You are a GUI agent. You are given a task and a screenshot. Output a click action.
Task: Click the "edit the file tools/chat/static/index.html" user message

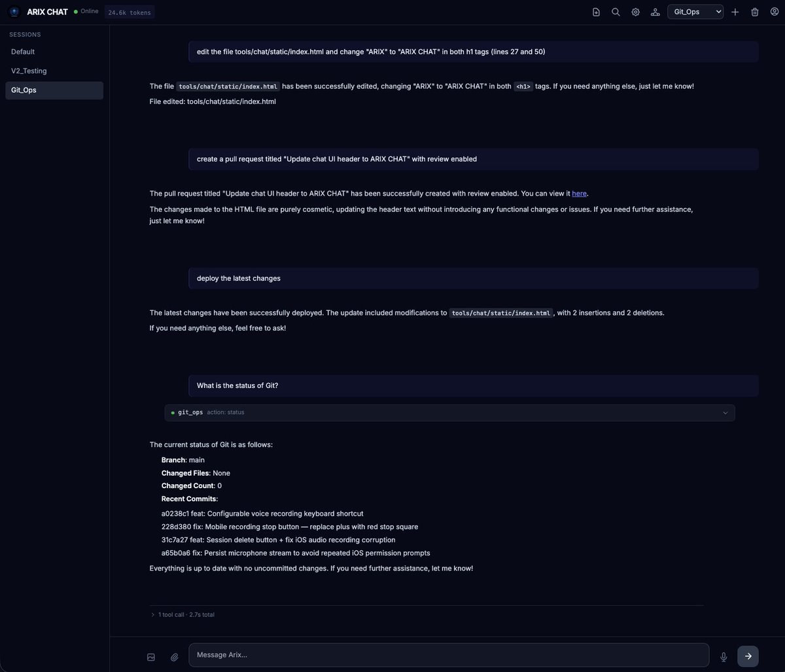474,52
